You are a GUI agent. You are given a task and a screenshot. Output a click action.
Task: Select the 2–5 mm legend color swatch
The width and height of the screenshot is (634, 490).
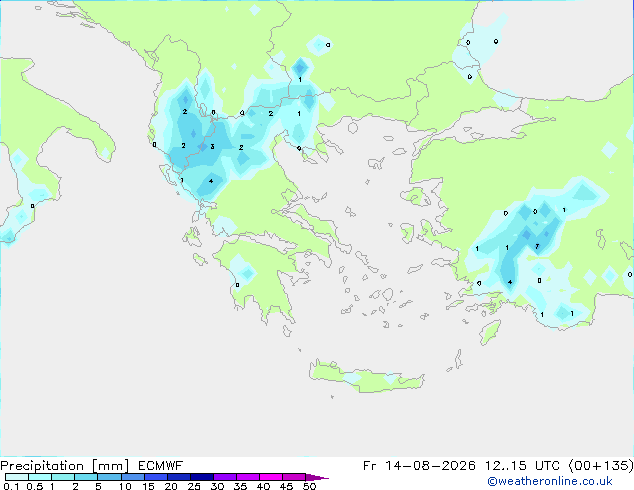pos(86,477)
